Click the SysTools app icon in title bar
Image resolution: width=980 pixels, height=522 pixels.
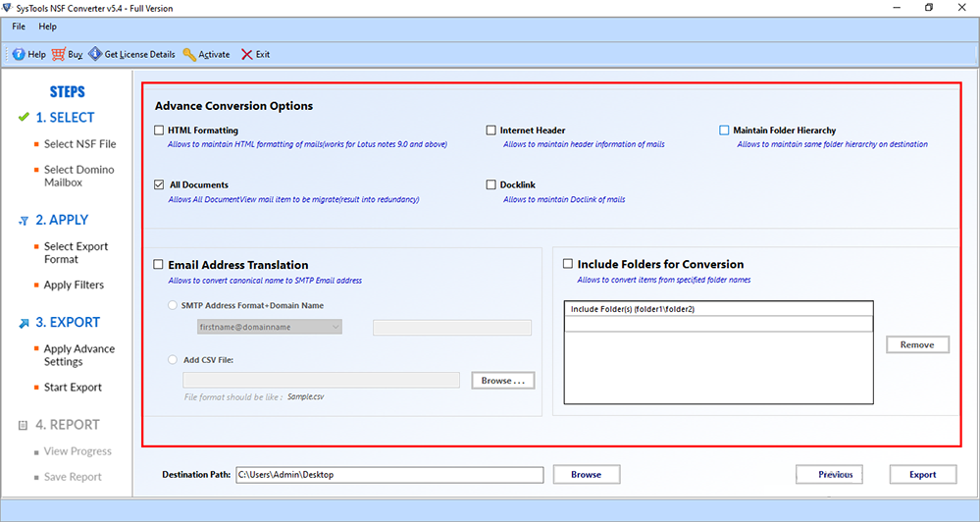pyautogui.click(x=7, y=8)
